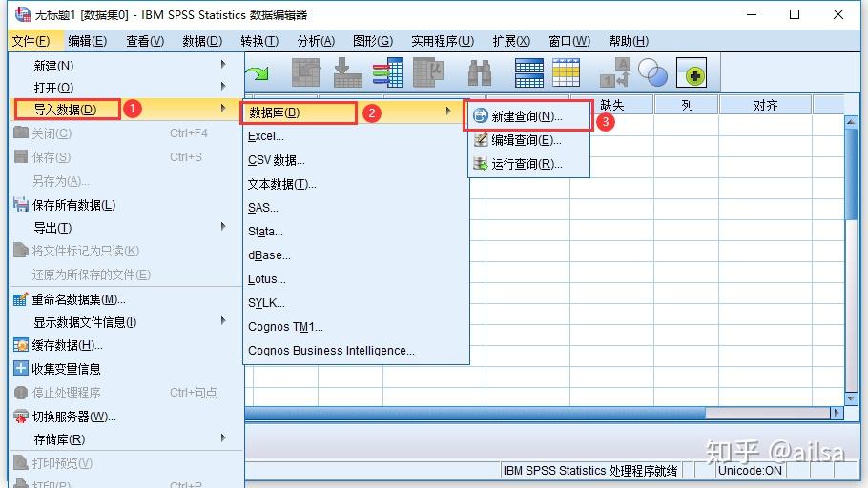Image resolution: width=868 pixels, height=488 pixels.
Task: Expand the 新建(N) submenu arrow
Action: pos(223,64)
